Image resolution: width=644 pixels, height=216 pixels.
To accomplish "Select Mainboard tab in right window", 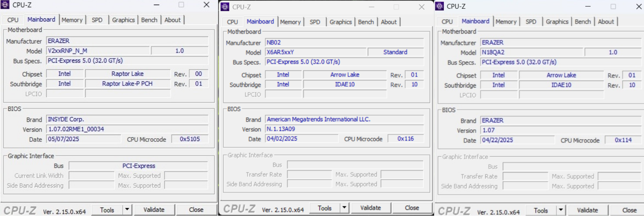I will coord(475,21).
